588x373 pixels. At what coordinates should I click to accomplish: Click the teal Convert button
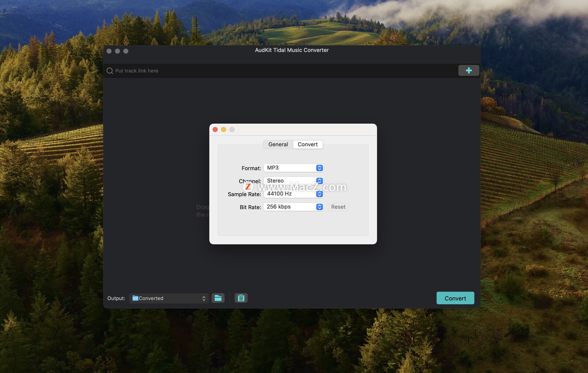[x=455, y=298]
